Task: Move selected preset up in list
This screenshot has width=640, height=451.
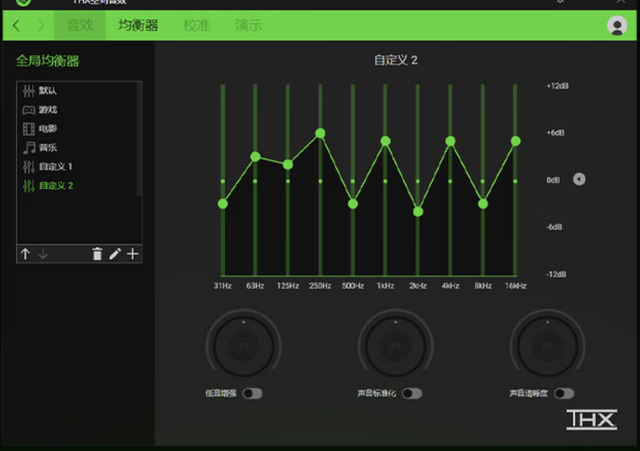Action: click(x=25, y=254)
